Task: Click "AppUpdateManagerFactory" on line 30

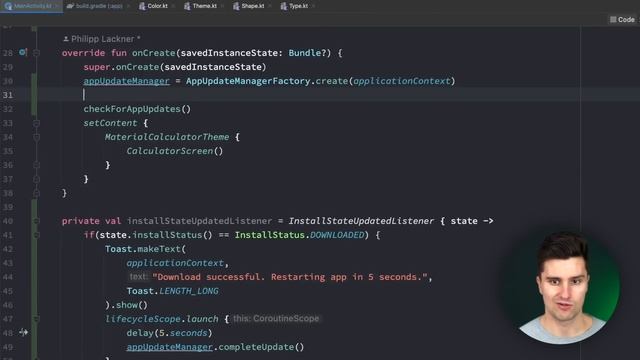Action: (248, 81)
